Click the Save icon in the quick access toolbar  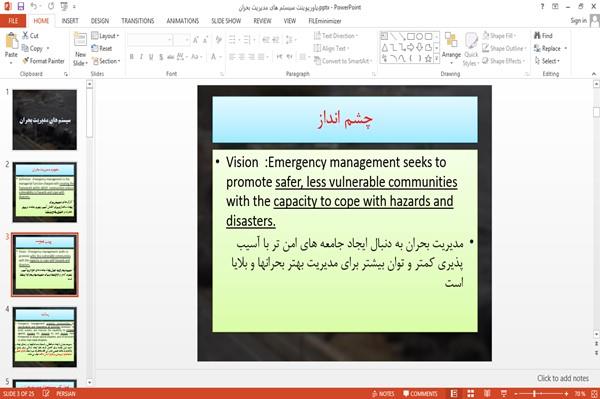pos(21,6)
